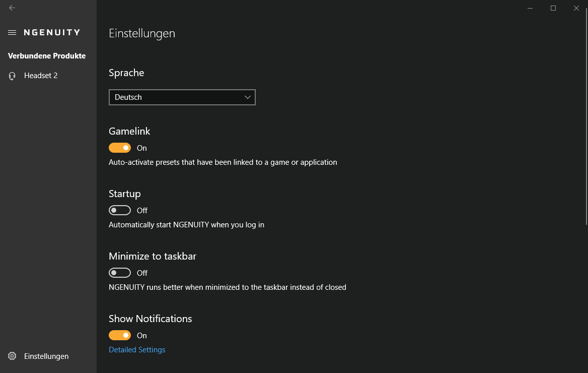588x373 pixels.
Task: Click the language dropdown chevron arrow
Action: [247, 97]
